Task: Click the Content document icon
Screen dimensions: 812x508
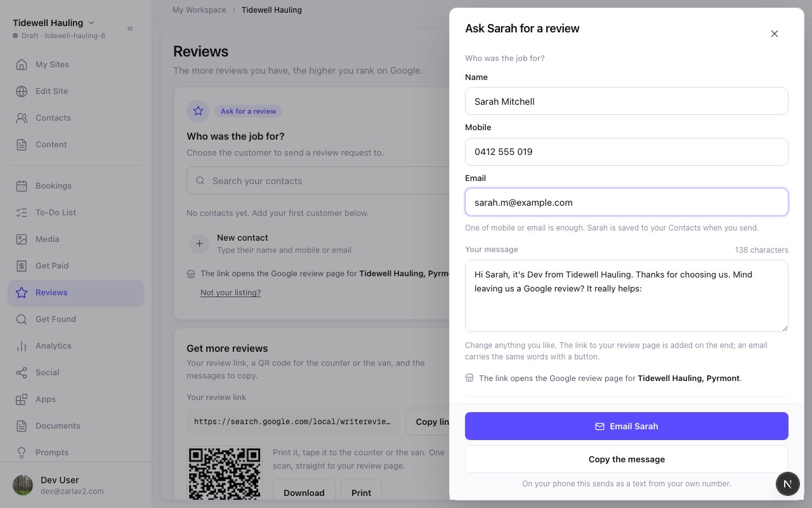Action: click(x=22, y=144)
